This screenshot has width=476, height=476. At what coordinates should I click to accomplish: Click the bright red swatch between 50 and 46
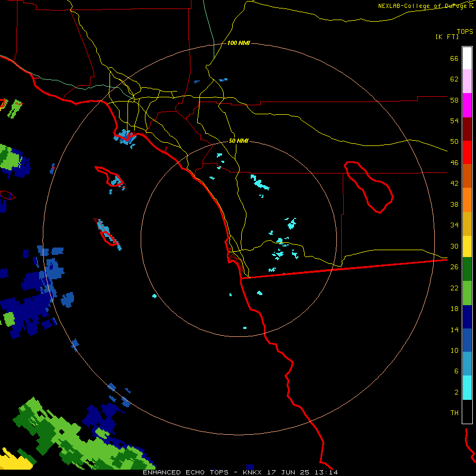467,152
